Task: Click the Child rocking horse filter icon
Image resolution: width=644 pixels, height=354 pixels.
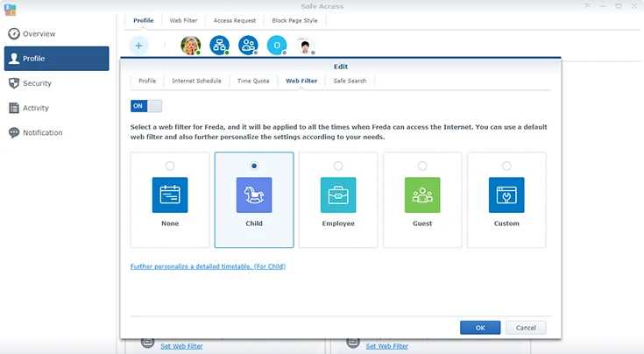Action: coord(254,195)
